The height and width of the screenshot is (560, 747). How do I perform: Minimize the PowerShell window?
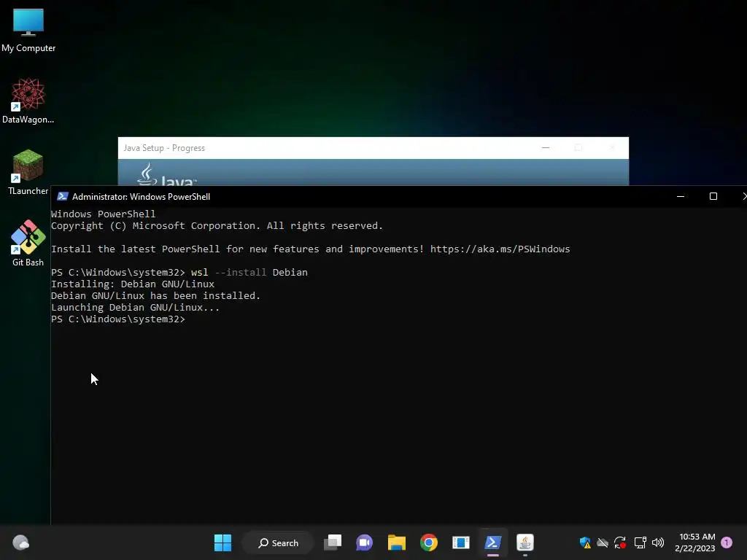[681, 196]
